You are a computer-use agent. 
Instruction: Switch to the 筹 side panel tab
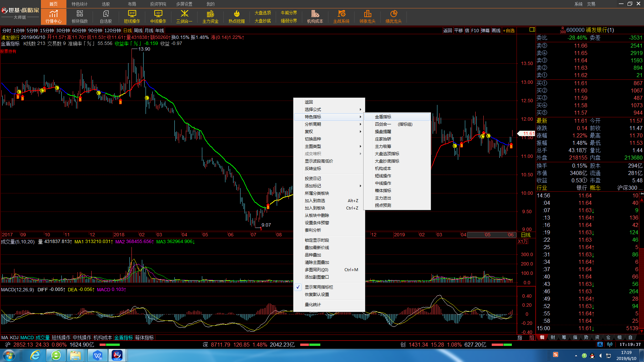click(564, 337)
